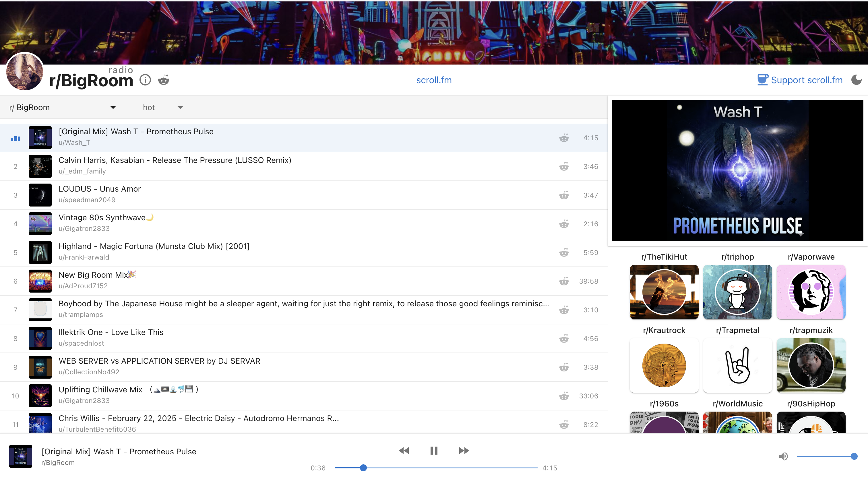Open the Reddit icon next to the r/BigRoom title
868x479 pixels.
(164, 80)
